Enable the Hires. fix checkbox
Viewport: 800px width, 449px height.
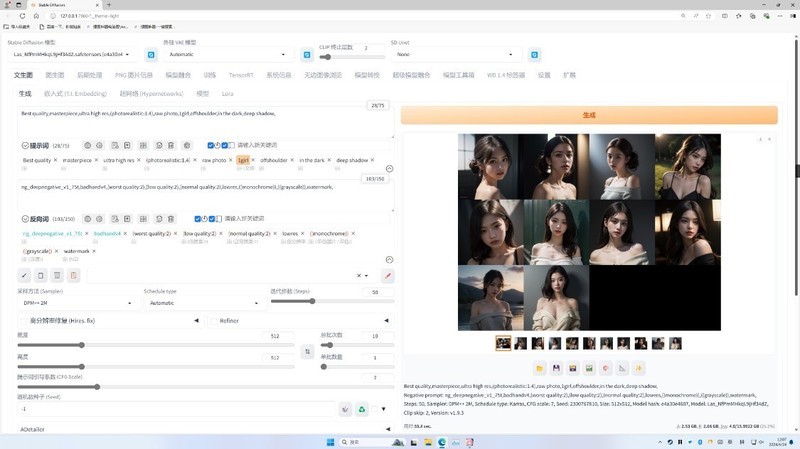(x=23, y=320)
